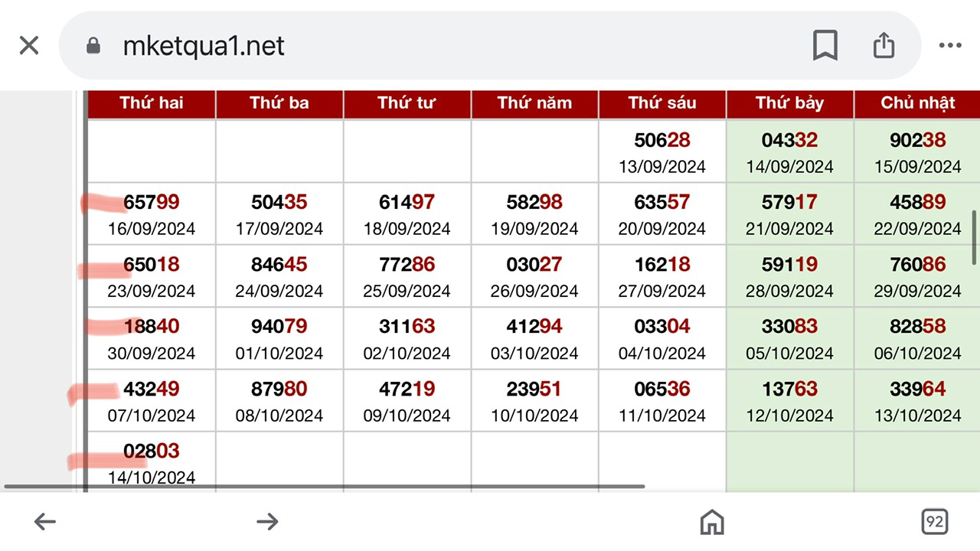Select the Thứ bảy column header
Viewport: 980px width, 551px height.
pyautogui.click(x=789, y=104)
